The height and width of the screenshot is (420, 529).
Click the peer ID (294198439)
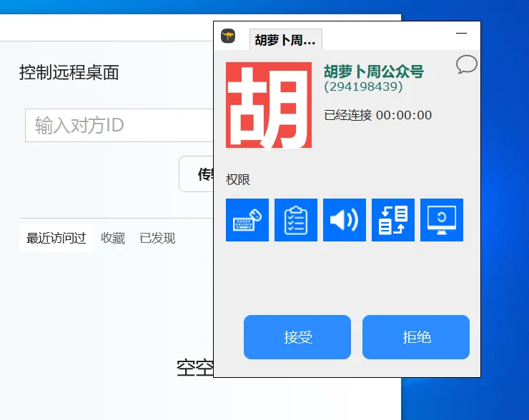[x=363, y=86]
